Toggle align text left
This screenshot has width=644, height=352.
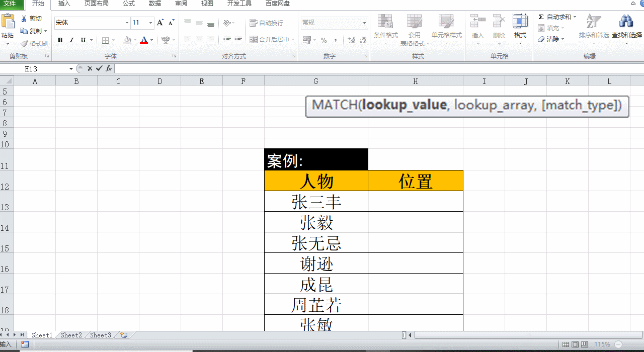[188, 39]
